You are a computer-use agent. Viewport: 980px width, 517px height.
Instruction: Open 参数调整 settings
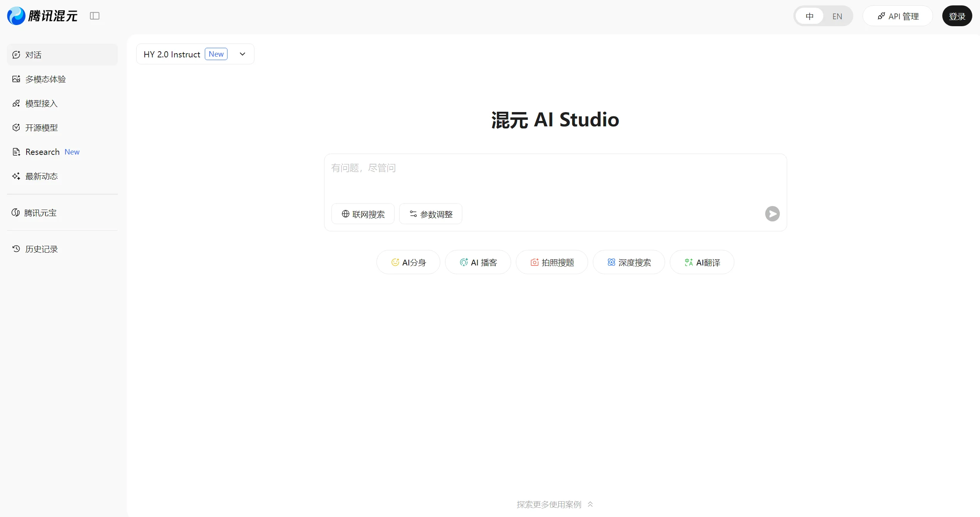(x=430, y=213)
